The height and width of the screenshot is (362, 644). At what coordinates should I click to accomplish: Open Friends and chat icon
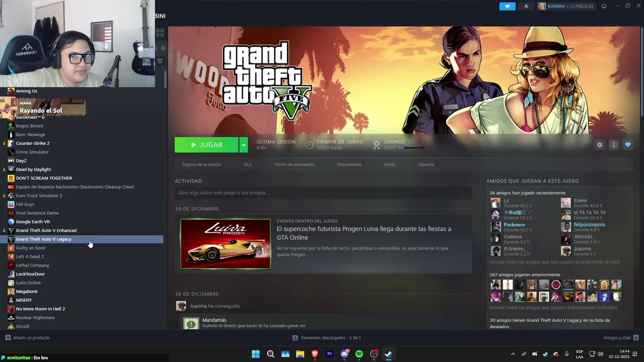point(636,338)
